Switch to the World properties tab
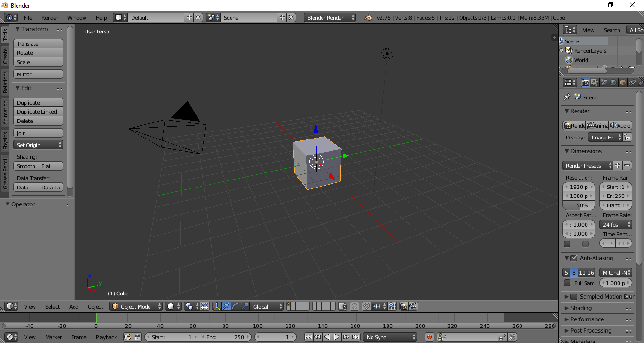The image size is (644, 343). pyautogui.click(x=613, y=82)
